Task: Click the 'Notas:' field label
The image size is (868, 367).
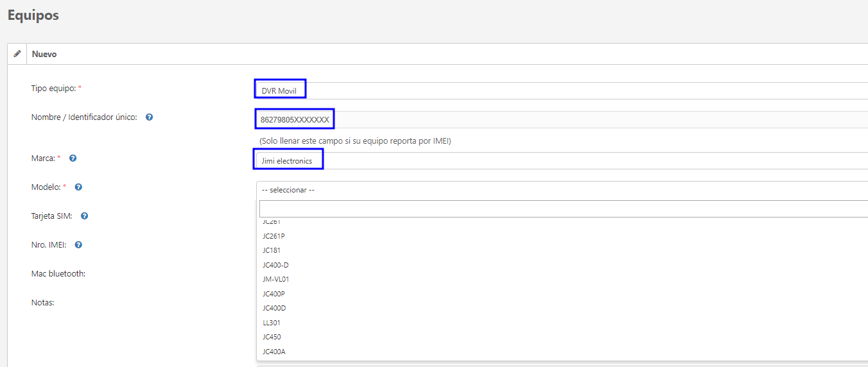Action: (42, 303)
